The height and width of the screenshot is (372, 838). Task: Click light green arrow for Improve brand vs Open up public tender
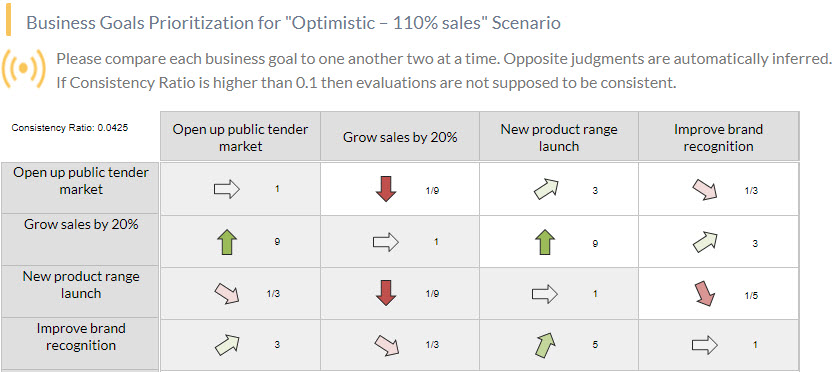coord(227,345)
